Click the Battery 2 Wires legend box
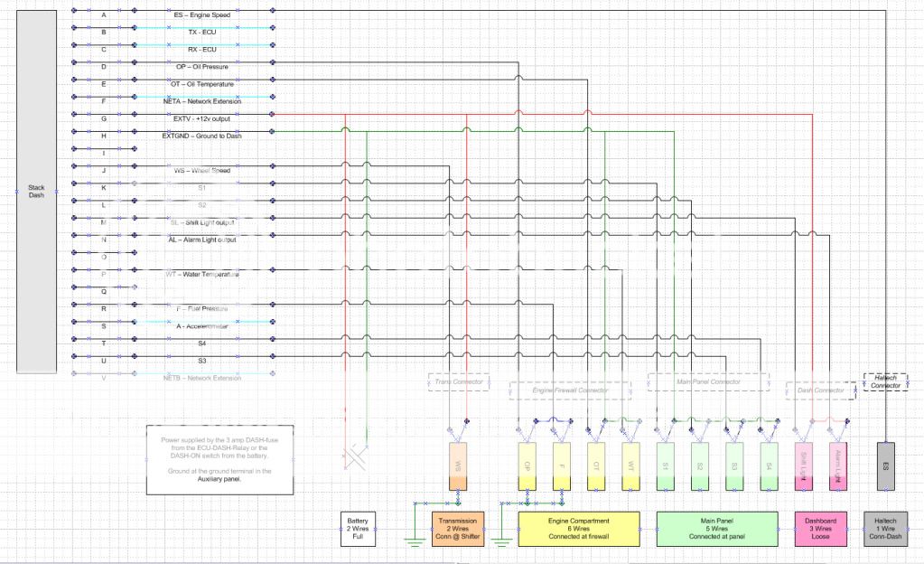The width and height of the screenshot is (924, 564). (358, 529)
